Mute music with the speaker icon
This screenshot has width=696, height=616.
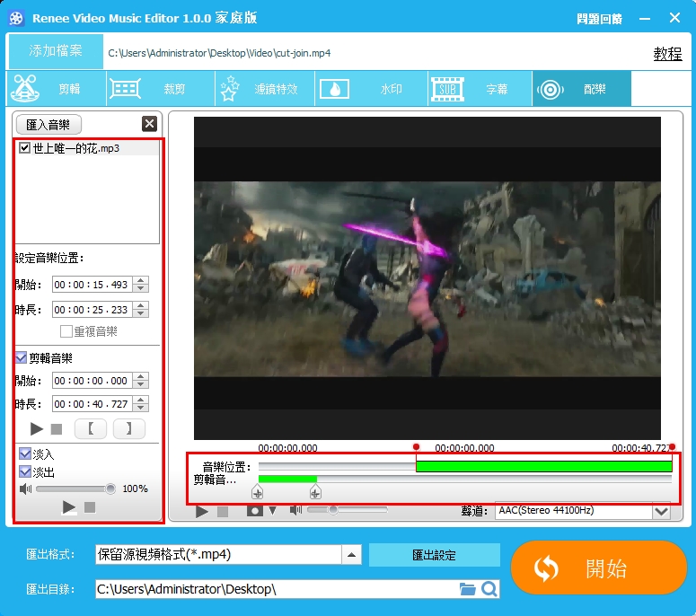point(26,488)
